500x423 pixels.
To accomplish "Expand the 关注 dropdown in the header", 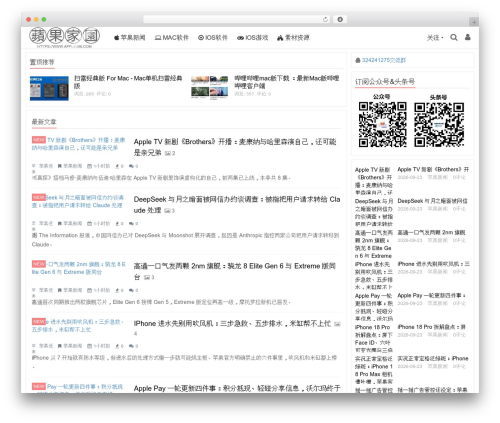I will 435,38.
